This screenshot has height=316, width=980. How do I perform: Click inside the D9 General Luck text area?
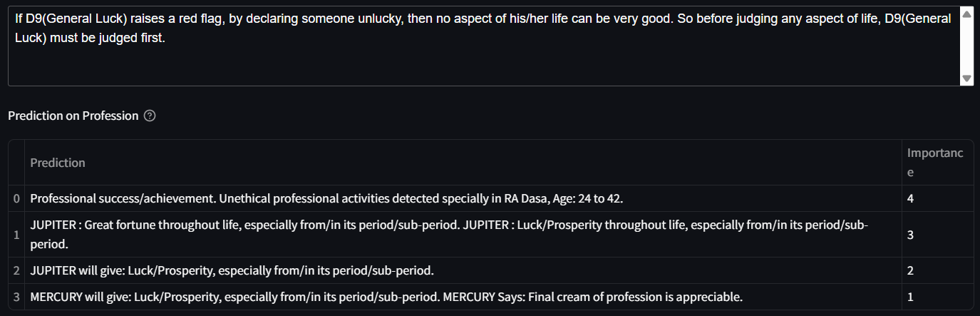pyautogui.click(x=484, y=46)
